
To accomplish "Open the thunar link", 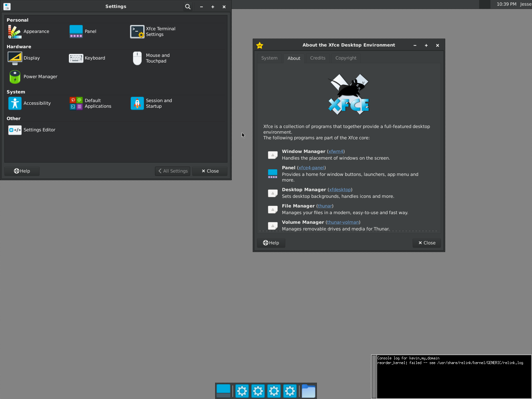I will click(x=325, y=206).
